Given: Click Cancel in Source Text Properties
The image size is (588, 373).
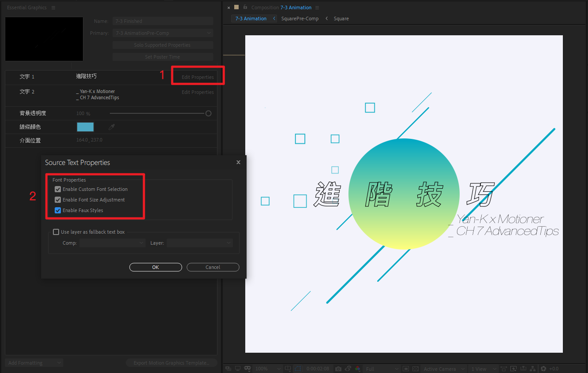Looking at the screenshot, I should click(213, 267).
